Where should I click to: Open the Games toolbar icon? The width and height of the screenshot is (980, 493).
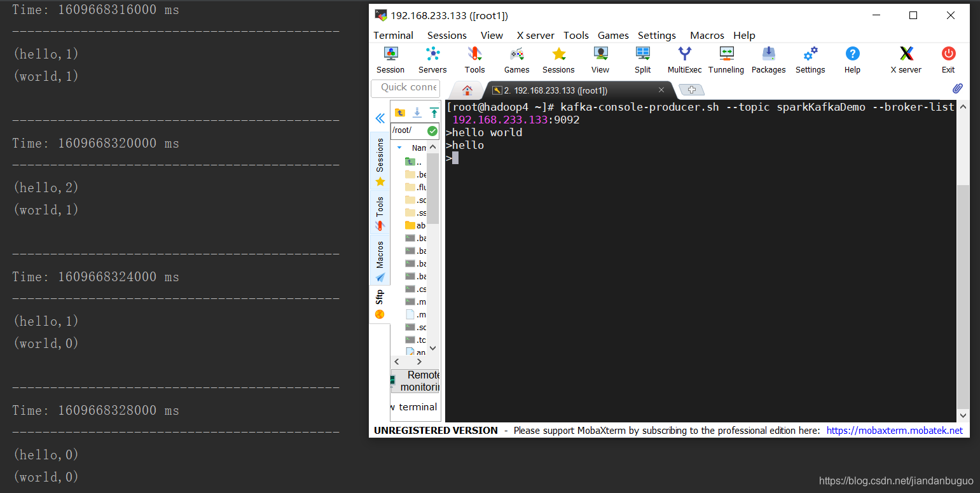click(x=516, y=60)
